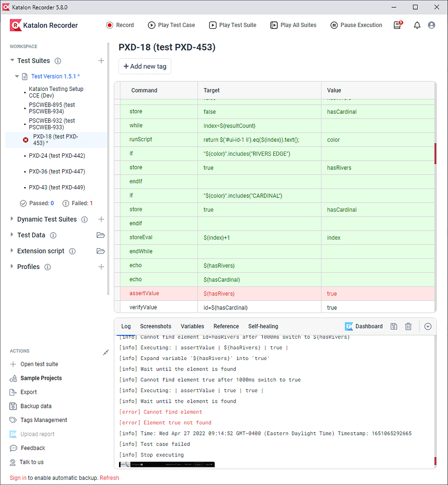Click Play Test Case
Screen dimensions: 448x485
pos(172,25)
